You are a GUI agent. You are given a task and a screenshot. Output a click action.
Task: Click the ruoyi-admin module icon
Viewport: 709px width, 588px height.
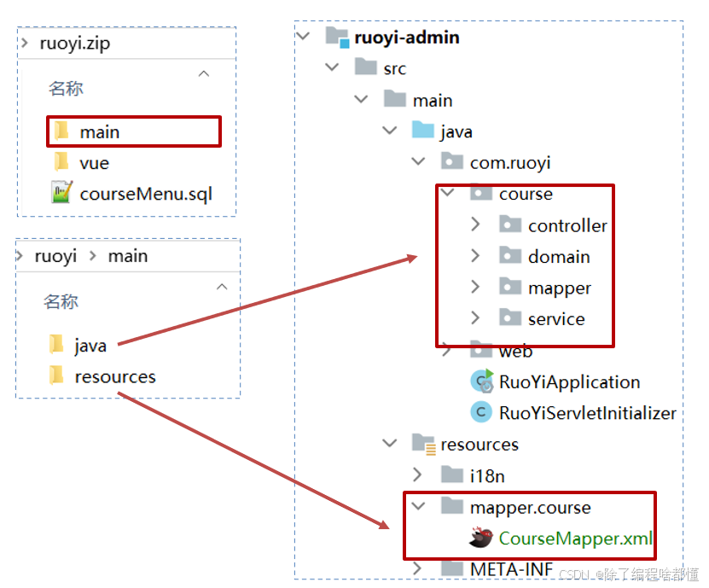coord(337,37)
